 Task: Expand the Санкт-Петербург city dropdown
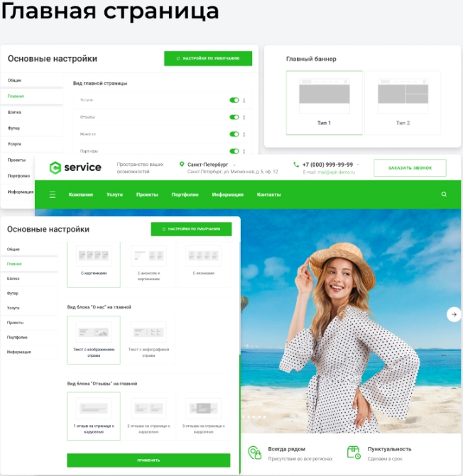(234, 165)
